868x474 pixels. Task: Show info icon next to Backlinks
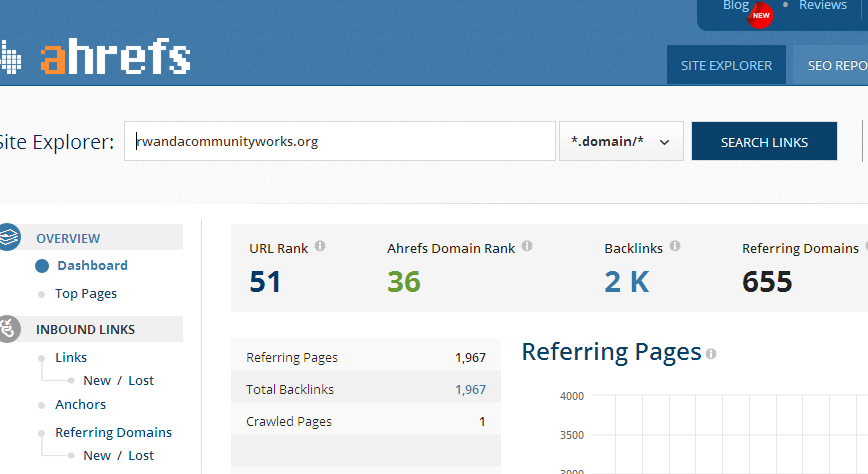click(675, 246)
